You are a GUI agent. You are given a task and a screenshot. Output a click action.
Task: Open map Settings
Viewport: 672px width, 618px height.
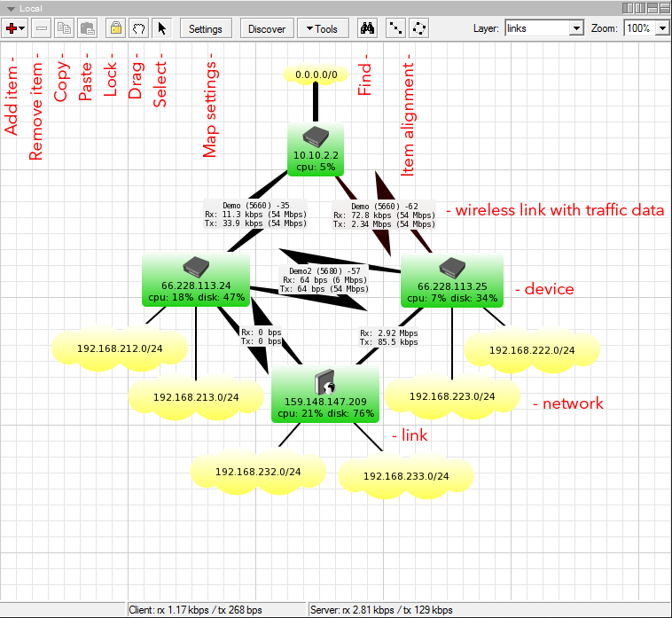pos(206,28)
